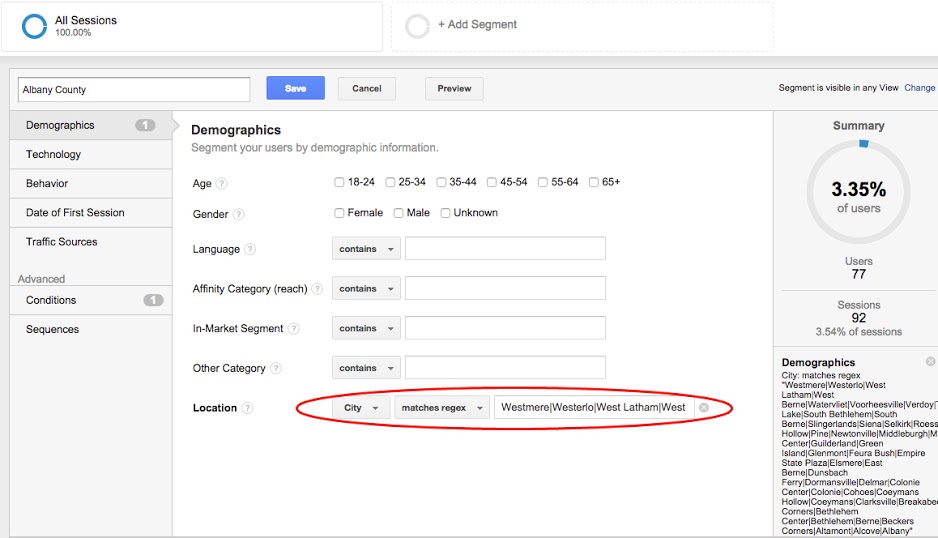Switch to the Technology section
The width and height of the screenshot is (938, 538).
point(54,155)
